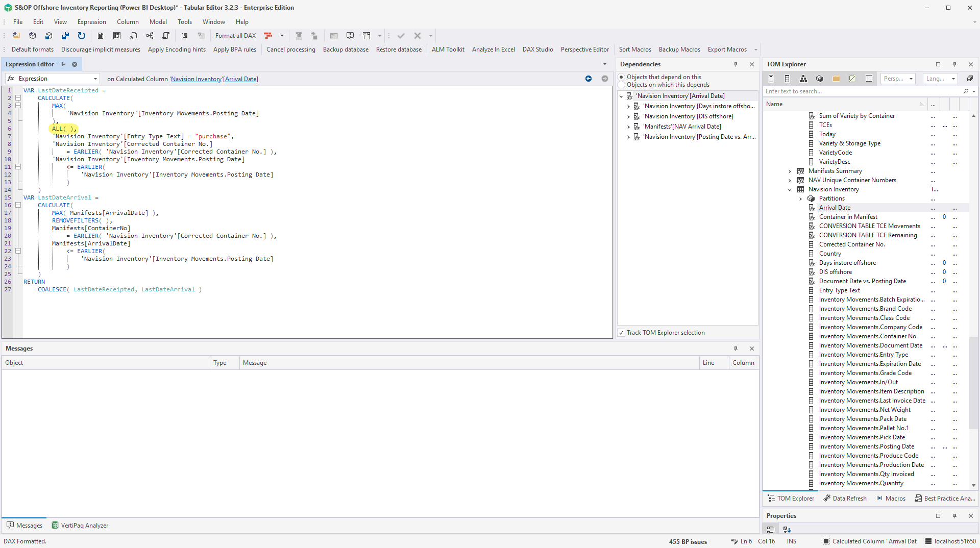The height and width of the screenshot is (548, 980).
Task: Click the Navision Inventory link above the editor
Action: pos(195,79)
